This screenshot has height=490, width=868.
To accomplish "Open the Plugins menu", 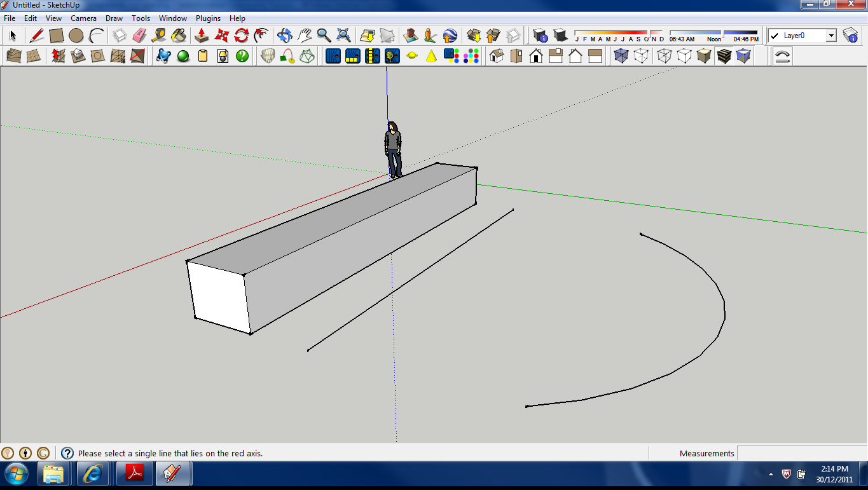I will pos(208,18).
